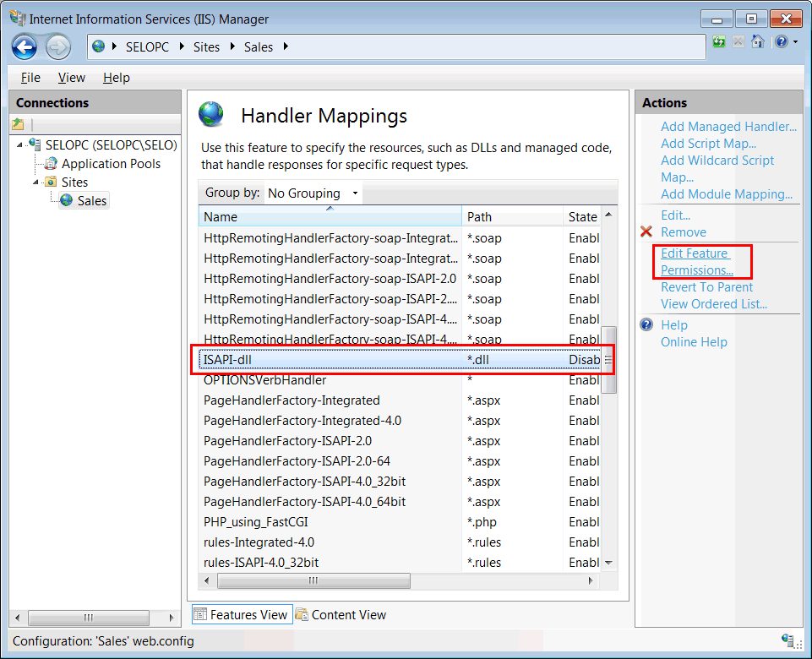Screen dimensions: 812x659
Task: Click Connections pane horizontal scrollbar thumb
Action: tap(89, 618)
